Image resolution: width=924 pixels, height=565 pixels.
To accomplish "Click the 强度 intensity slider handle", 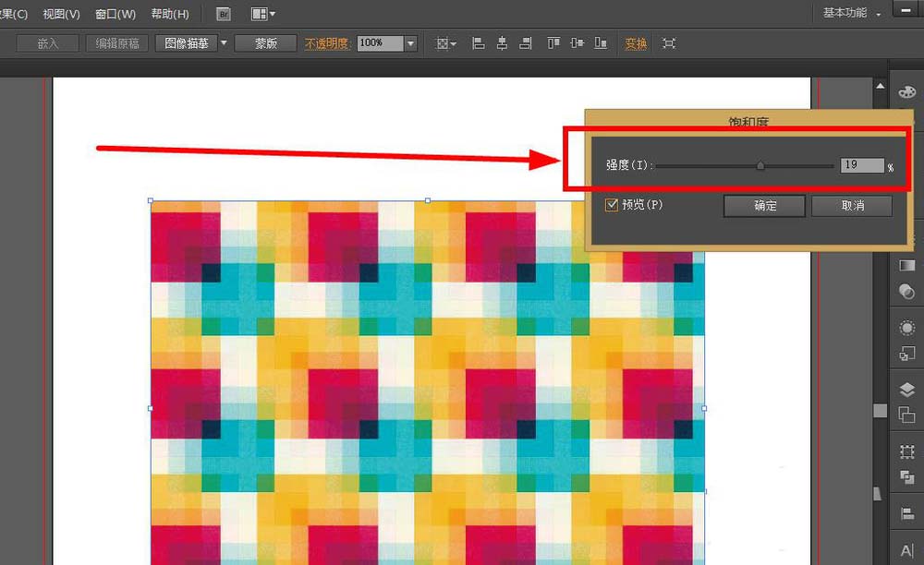I will 760,166.
